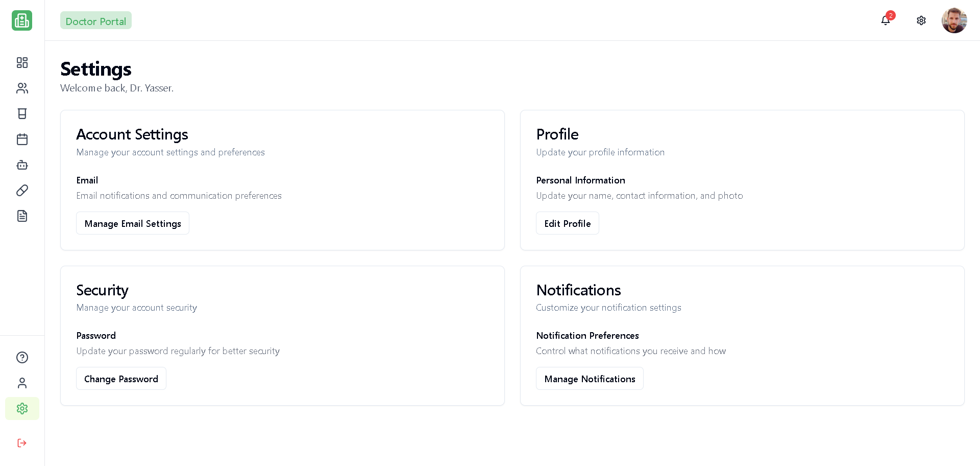Open the notifications bell with badge
The image size is (980, 466).
pos(886,20)
